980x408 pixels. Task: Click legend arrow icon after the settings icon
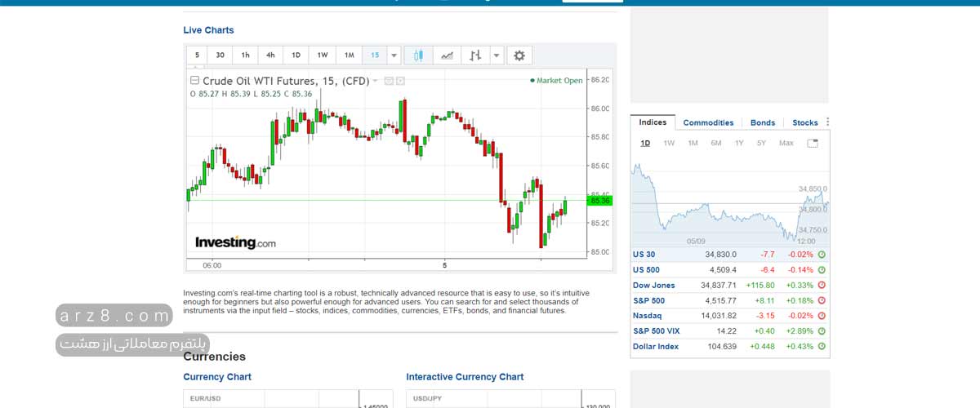[400, 81]
